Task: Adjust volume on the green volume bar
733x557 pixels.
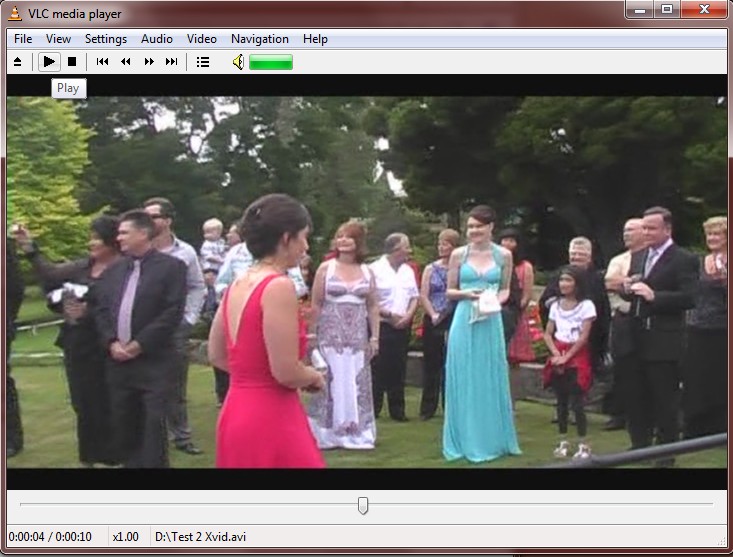Action: [271, 62]
